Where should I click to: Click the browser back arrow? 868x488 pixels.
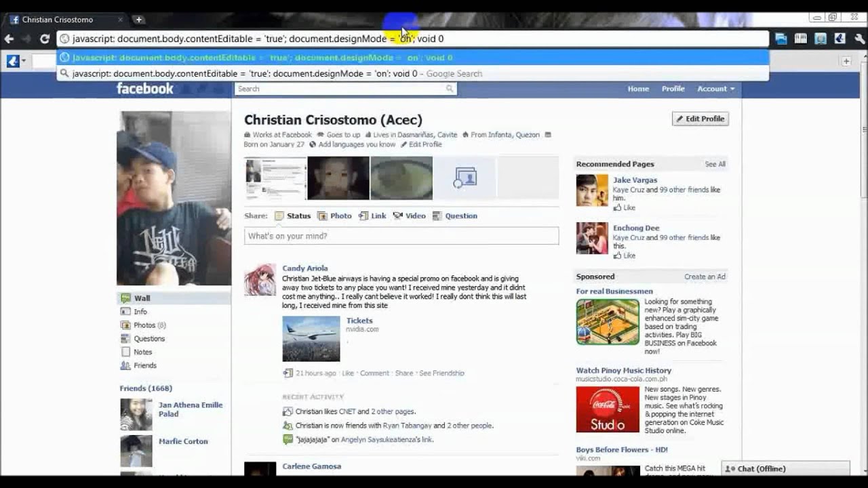click(x=9, y=39)
